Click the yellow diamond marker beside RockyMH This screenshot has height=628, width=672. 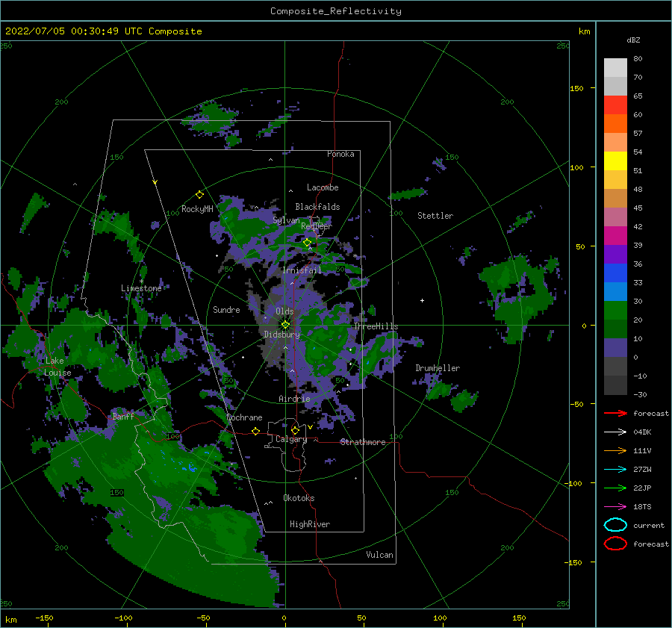pos(199,195)
